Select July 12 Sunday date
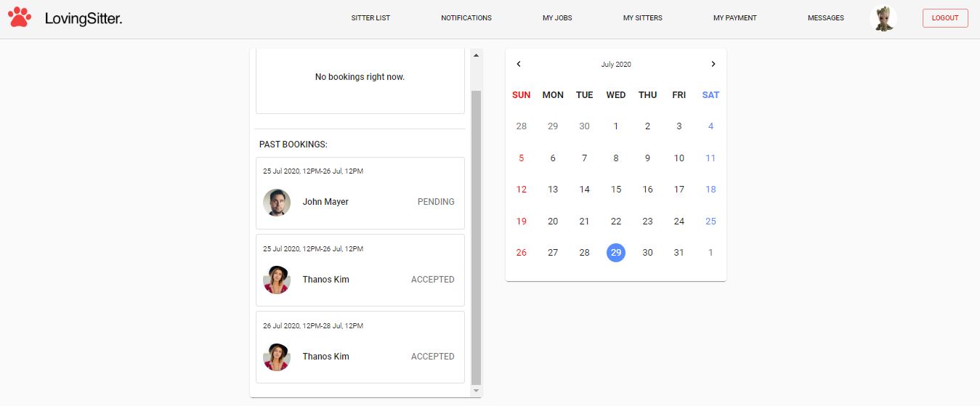 (x=522, y=190)
